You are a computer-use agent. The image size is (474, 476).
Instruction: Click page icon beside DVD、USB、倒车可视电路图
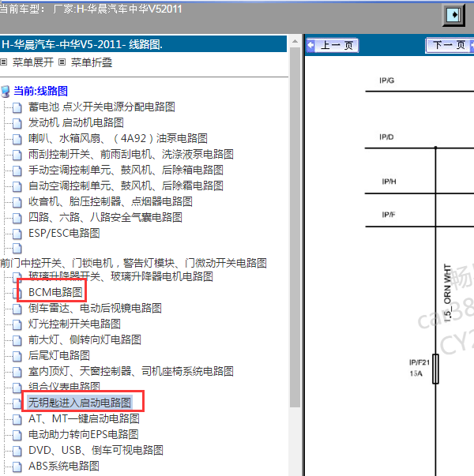[x=17, y=451]
